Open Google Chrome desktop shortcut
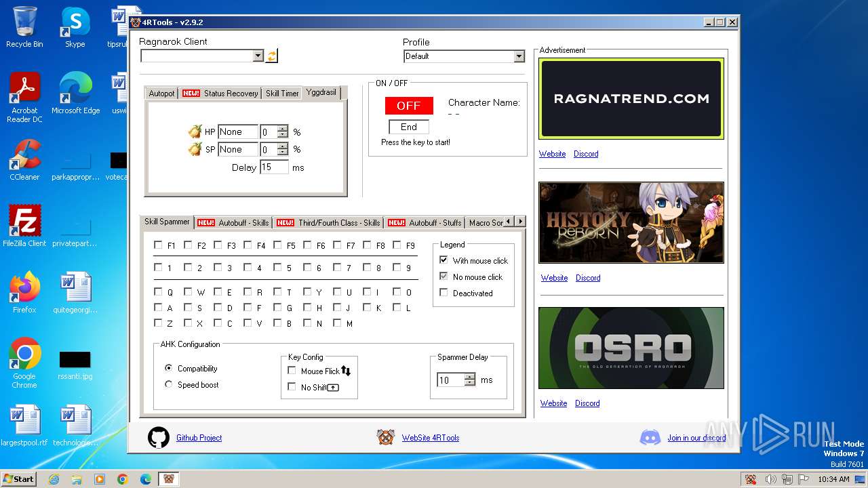 24,363
